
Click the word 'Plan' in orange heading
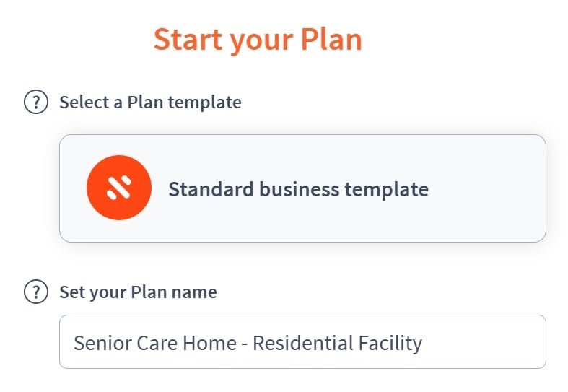331,39
